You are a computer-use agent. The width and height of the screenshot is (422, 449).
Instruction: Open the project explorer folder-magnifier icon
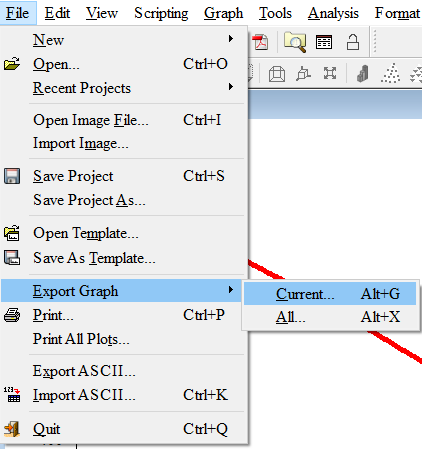[x=295, y=42]
